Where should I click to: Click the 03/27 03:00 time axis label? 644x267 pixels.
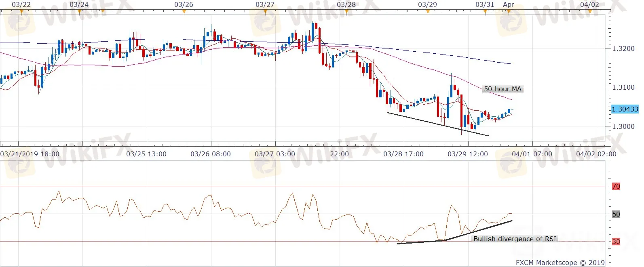pos(275,154)
